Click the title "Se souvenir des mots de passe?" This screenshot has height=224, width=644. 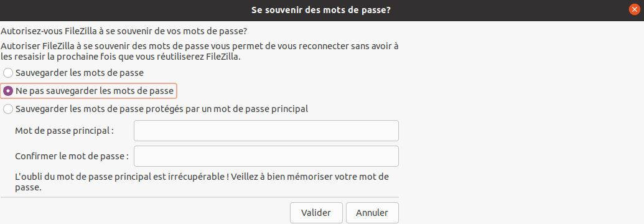[321, 10]
